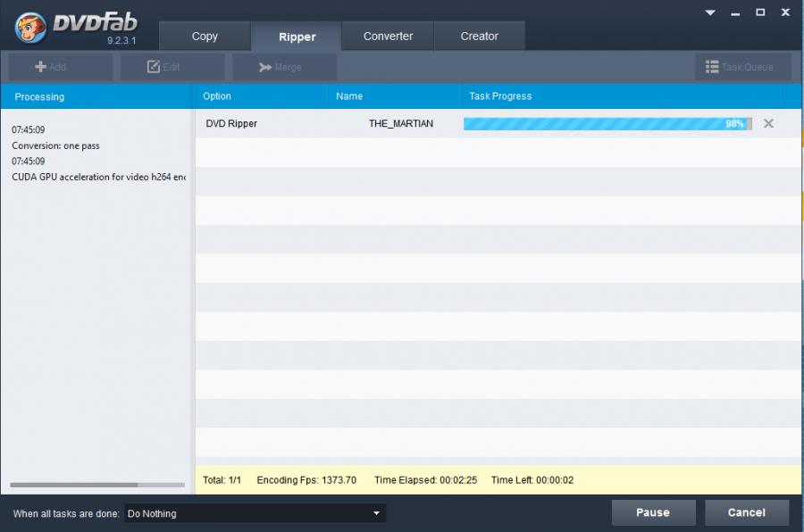Click the Time Left status text
804x532 pixels.
pyautogui.click(x=532, y=480)
